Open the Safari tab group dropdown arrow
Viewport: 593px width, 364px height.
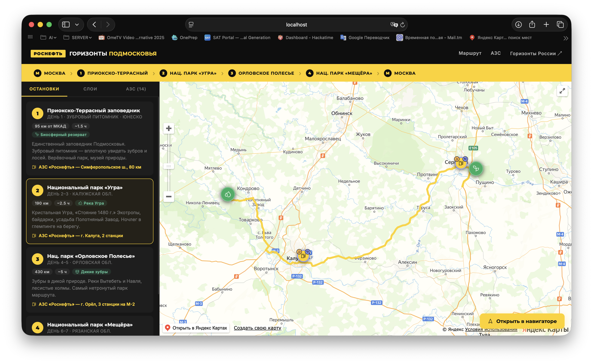click(77, 25)
